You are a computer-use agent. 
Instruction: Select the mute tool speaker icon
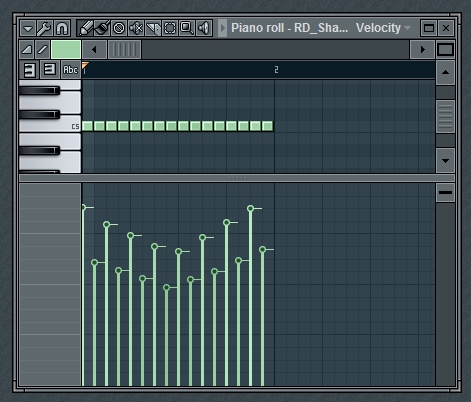tap(136, 28)
